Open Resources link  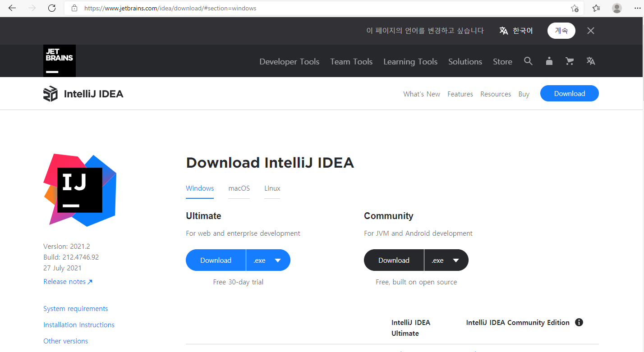coord(496,94)
